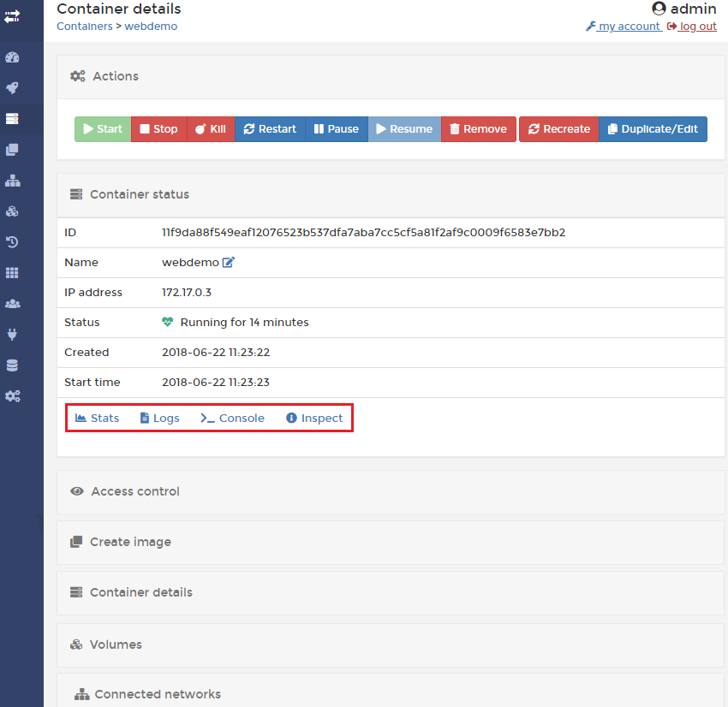Open the Console tab

pos(232,418)
